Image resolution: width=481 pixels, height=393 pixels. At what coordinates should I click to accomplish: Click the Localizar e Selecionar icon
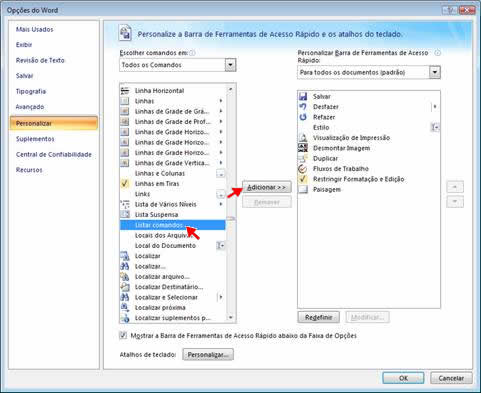tap(125, 297)
